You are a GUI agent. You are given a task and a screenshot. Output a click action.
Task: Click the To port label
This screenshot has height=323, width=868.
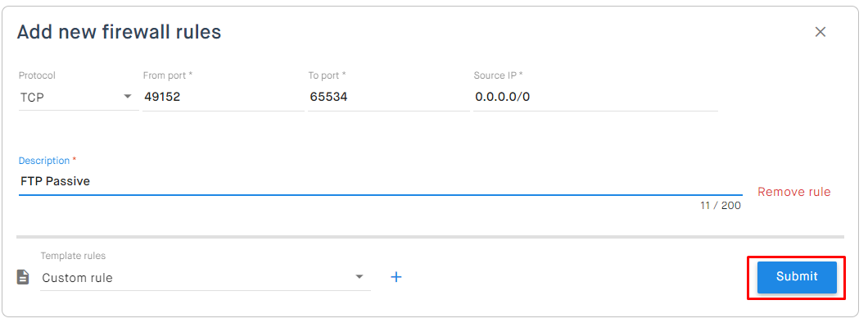(328, 75)
